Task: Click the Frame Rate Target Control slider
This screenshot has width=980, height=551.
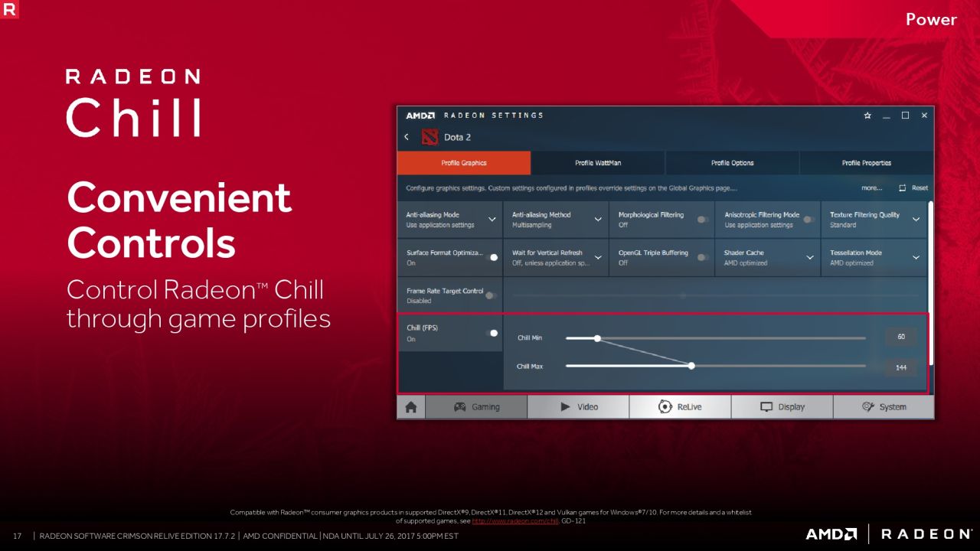Action: click(716, 295)
